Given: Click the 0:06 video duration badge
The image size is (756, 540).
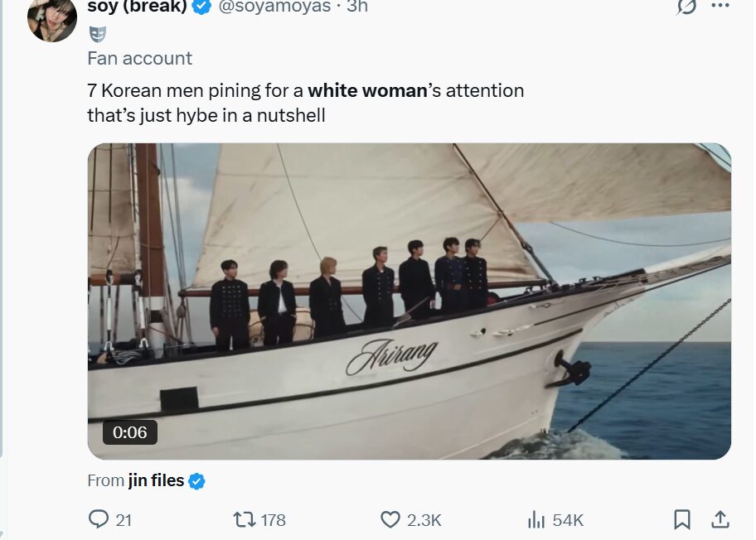Looking at the screenshot, I should click(x=130, y=432).
